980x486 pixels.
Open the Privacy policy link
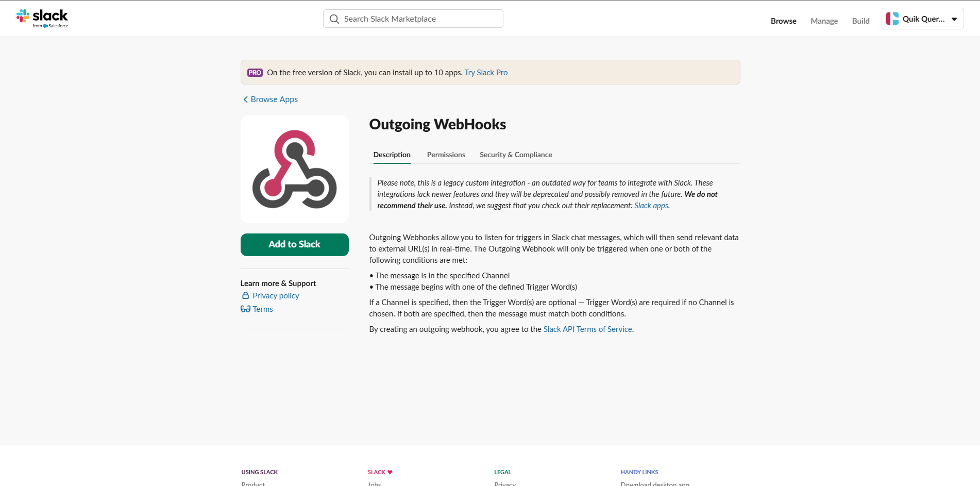click(276, 296)
